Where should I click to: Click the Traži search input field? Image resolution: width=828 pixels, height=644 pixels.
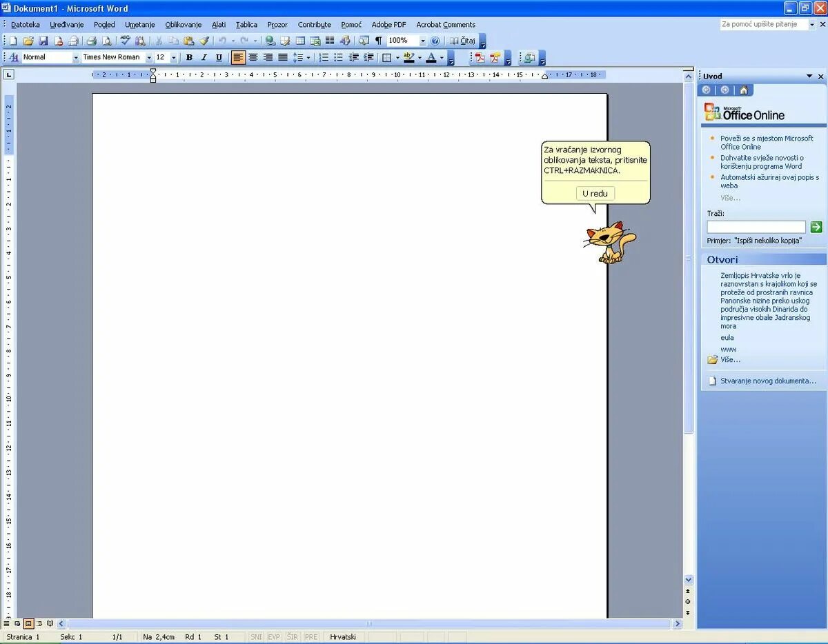[756, 227]
